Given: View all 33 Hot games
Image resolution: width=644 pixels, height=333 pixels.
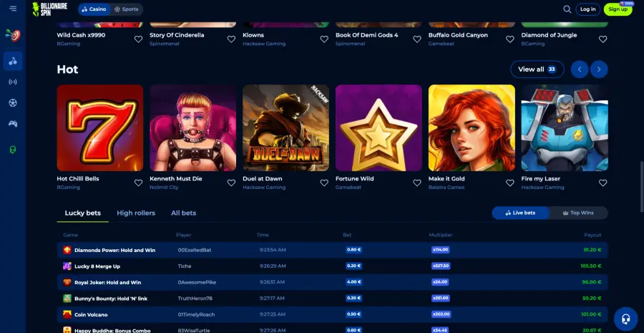Looking at the screenshot, I should 537,69.
